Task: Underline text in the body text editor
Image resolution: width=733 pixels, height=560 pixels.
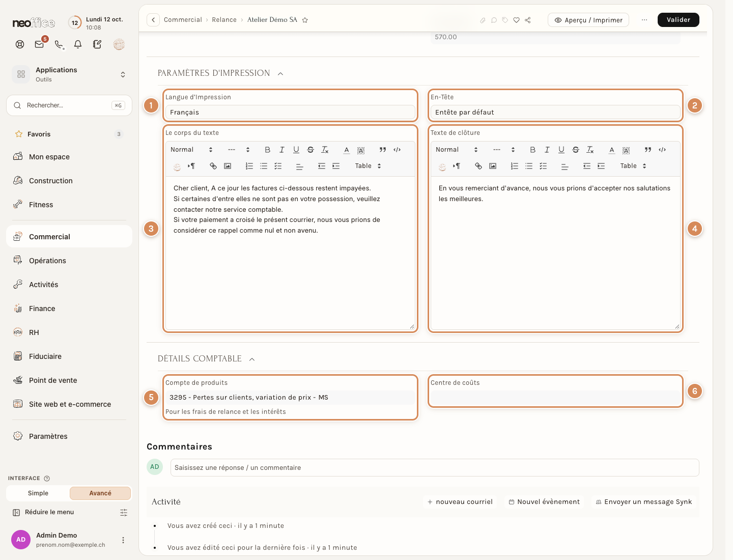Action: click(296, 150)
